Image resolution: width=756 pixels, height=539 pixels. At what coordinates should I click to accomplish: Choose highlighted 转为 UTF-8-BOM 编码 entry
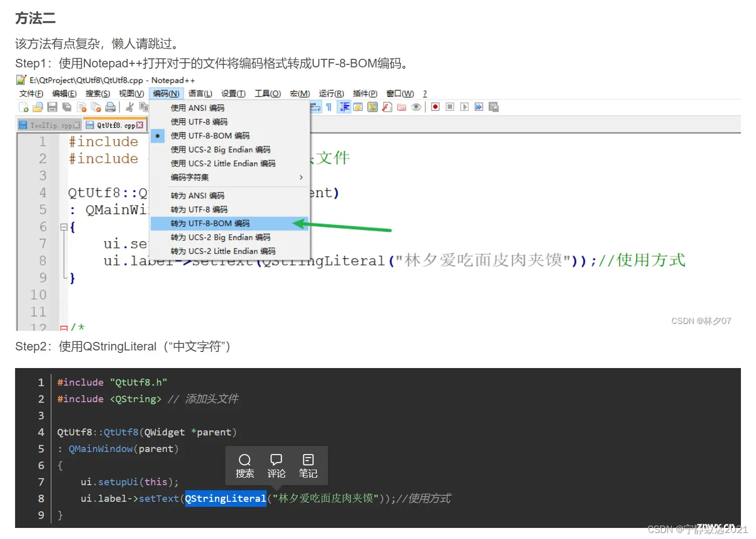230,223
